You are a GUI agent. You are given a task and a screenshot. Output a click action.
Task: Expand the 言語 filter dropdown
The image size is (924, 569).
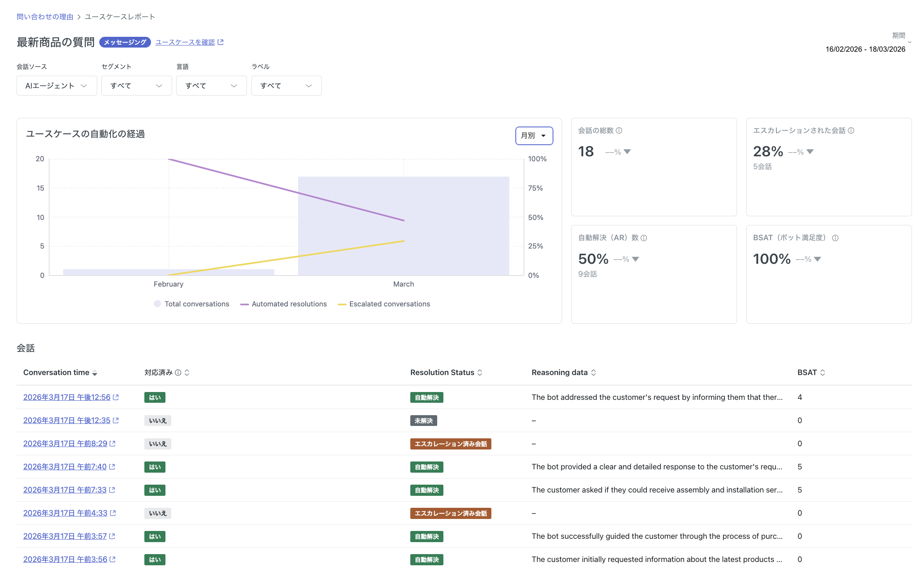coord(211,86)
